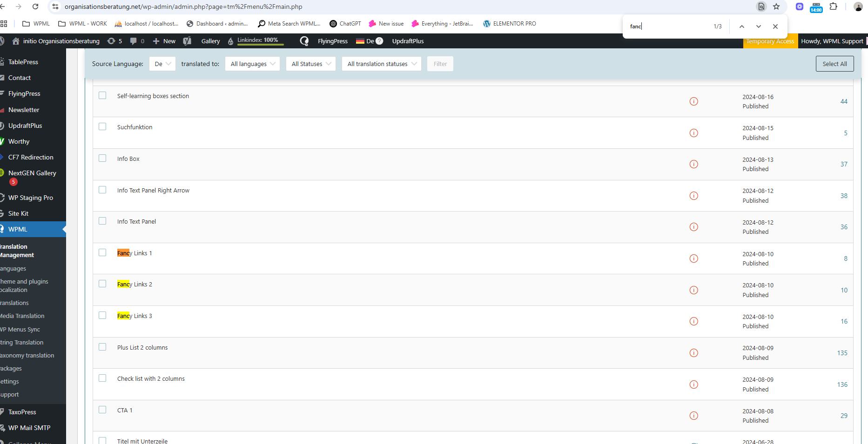
Task: Click status icon for Fancy Links 2
Action: click(693, 290)
